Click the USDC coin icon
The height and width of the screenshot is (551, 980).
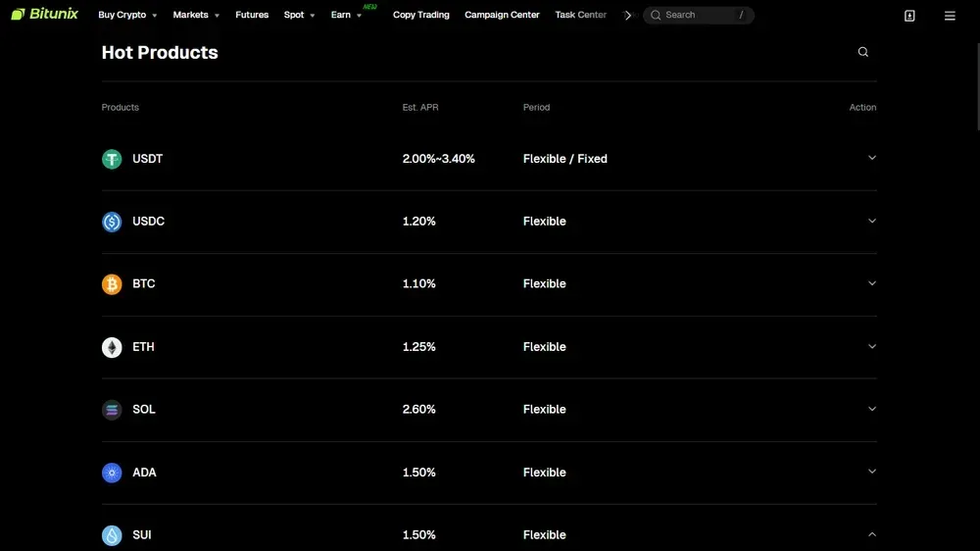[x=112, y=222]
